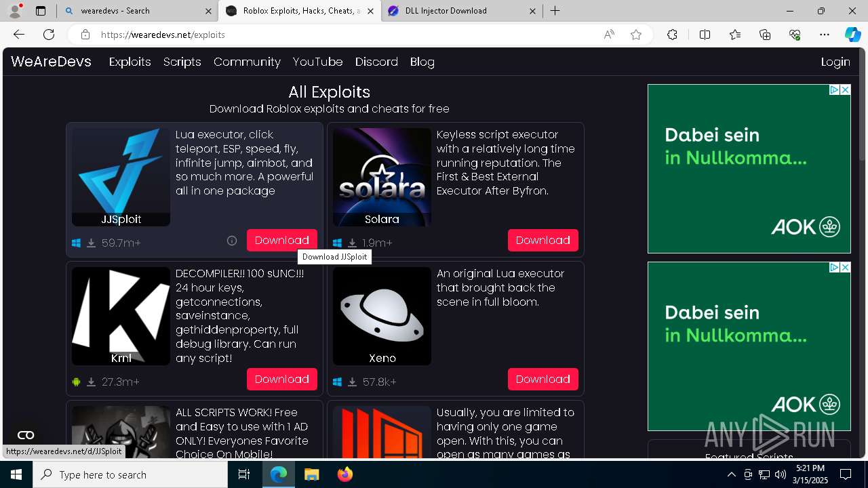The width and height of the screenshot is (868, 488).
Task: Open the Scripts nav item
Action: tap(182, 62)
